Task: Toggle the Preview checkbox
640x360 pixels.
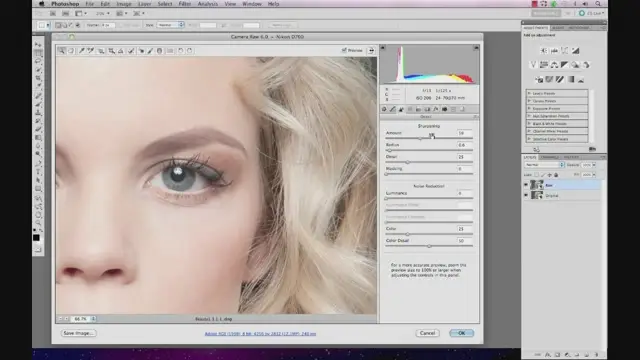Action: pyautogui.click(x=344, y=50)
